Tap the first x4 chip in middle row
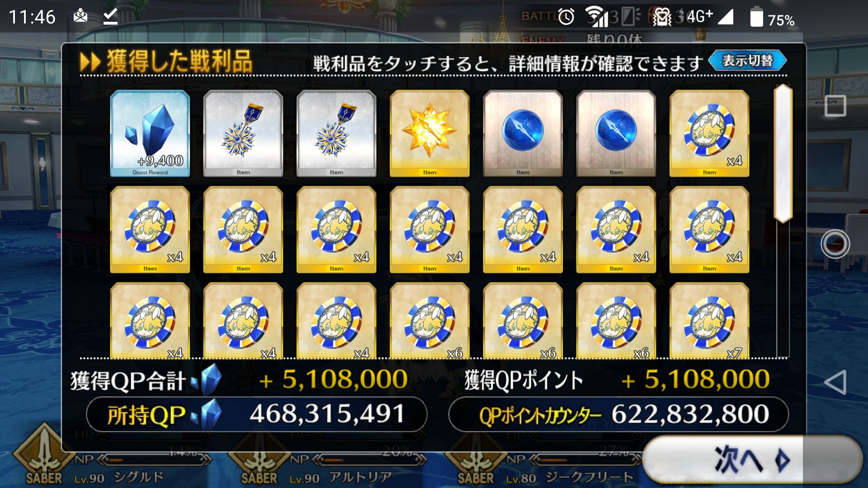868x488 pixels. 150,230
